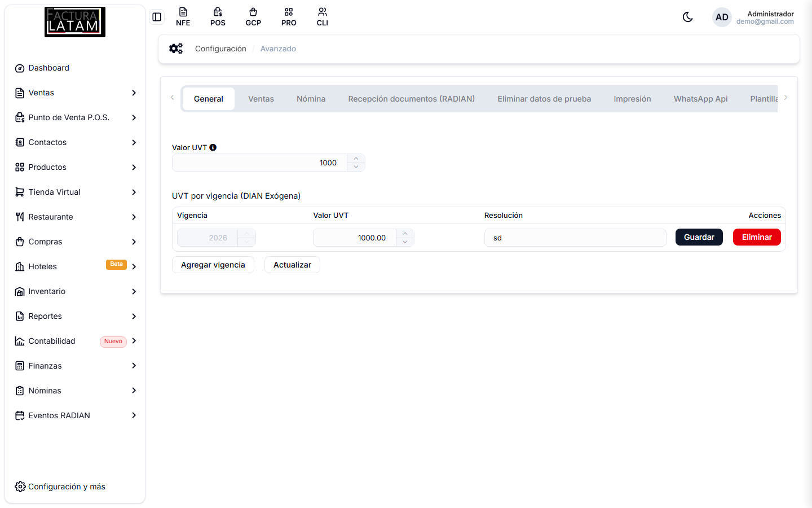Open the PRO products shortcut icon

(289, 17)
